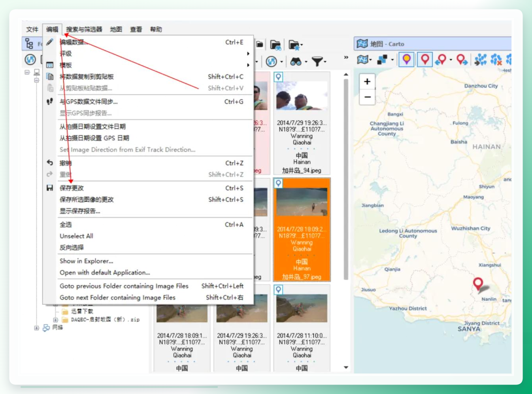Open the 搜索与筛选器 menu

(x=84, y=29)
